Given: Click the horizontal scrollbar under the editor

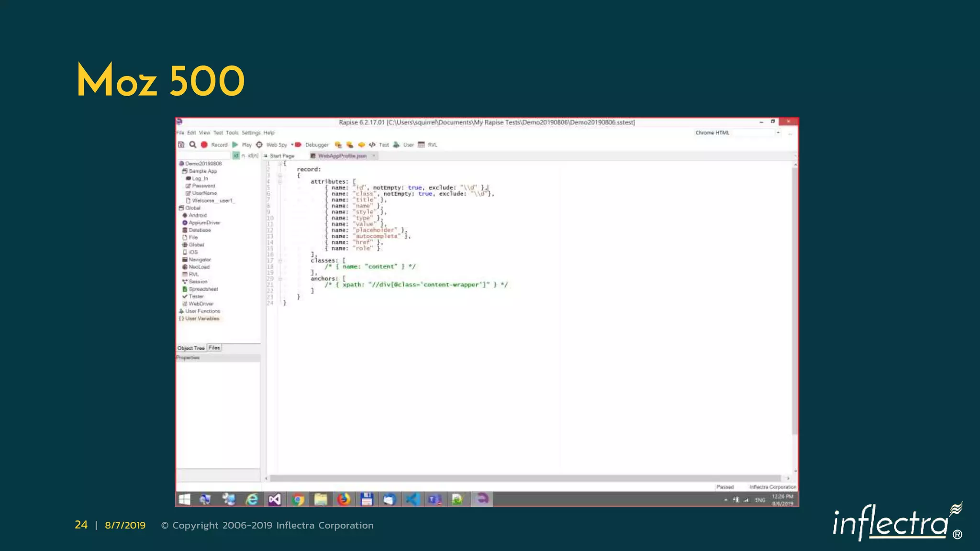Looking at the screenshot, I should point(526,478).
